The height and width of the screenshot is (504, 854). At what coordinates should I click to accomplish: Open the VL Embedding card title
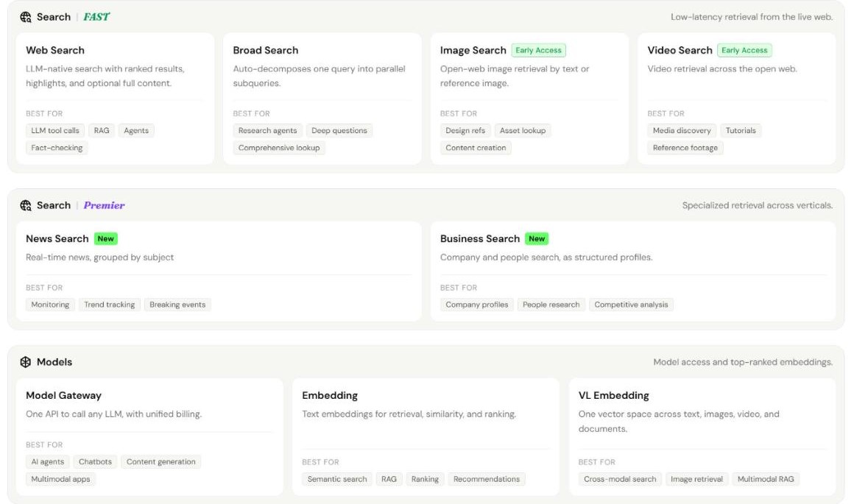614,395
